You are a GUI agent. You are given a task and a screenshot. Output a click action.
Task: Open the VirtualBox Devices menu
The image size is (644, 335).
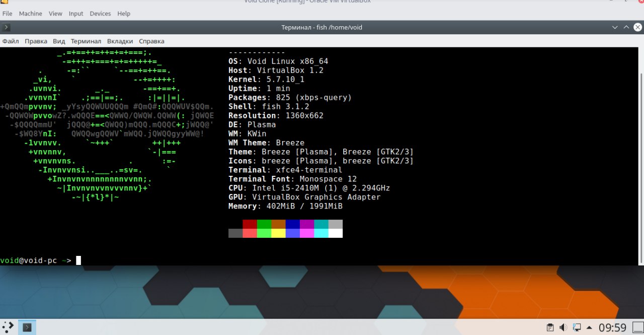click(100, 14)
